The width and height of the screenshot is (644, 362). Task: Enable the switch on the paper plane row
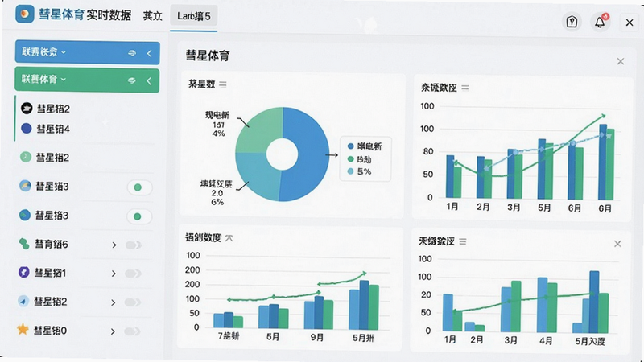pyautogui.click(x=132, y=302)
